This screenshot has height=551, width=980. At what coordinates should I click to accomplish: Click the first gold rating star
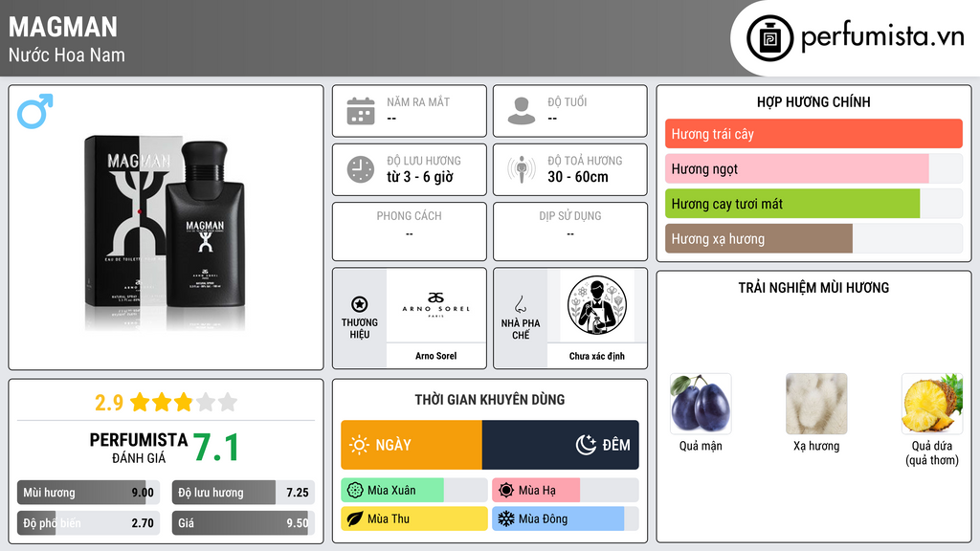click(x=140, y=403)
